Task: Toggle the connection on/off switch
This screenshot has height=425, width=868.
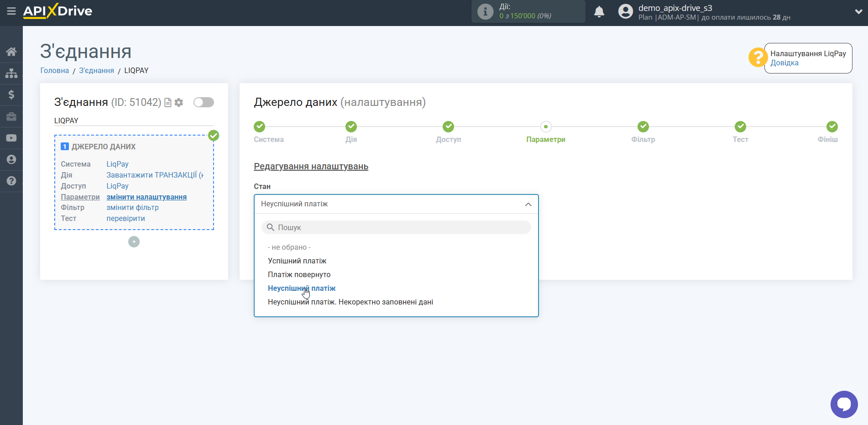Action: 204,102
